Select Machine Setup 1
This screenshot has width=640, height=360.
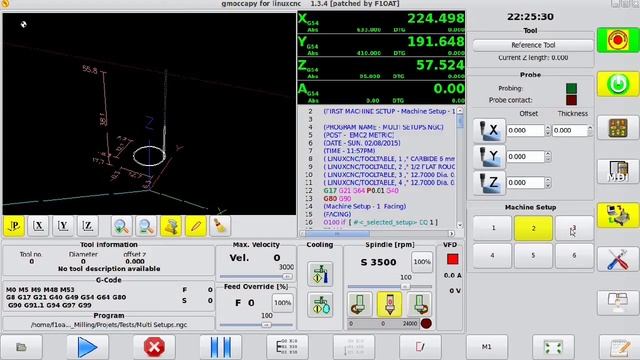point(493,228)
